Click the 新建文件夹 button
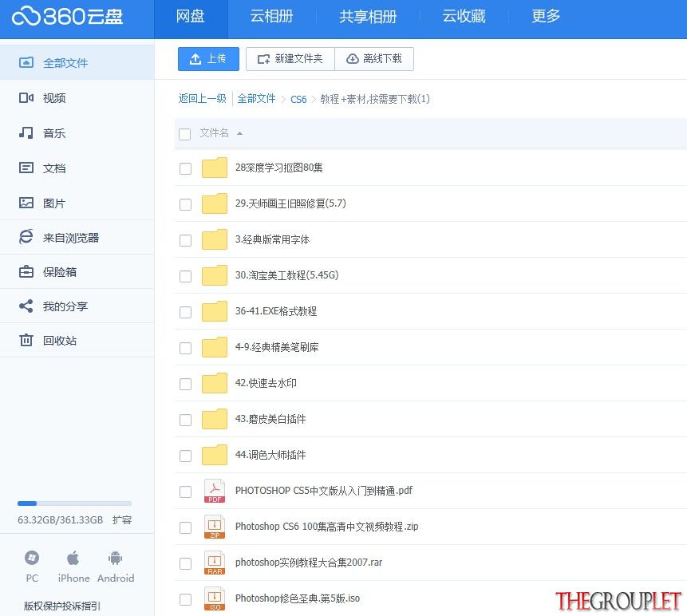 pos(290,59)
